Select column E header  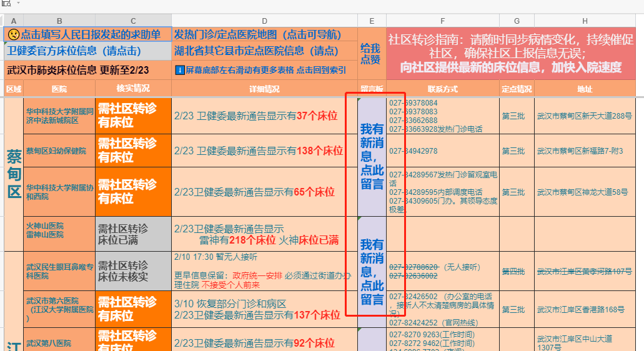coord(372,21)
